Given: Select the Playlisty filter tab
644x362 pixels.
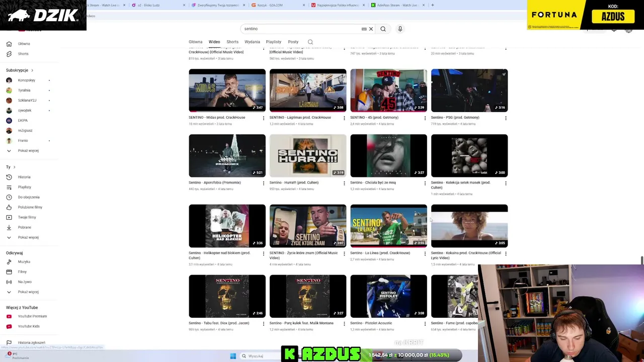Looking at the screenshot, I should (273, 42).
